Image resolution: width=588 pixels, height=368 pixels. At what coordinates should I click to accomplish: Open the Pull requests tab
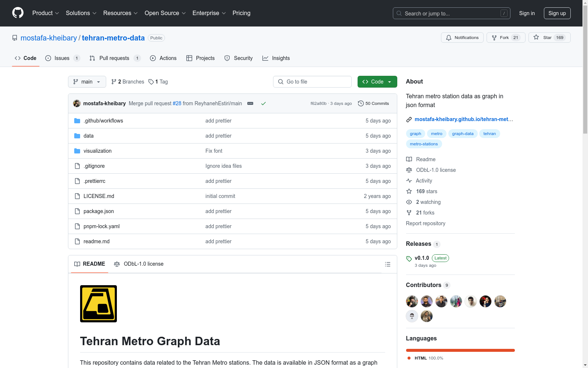tap(115, 58)
